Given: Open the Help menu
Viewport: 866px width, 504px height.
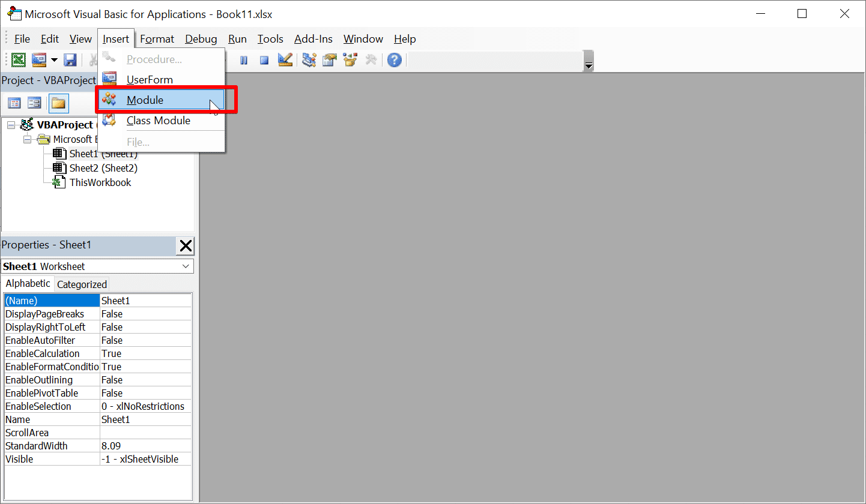Looking at the screenshot, I should (x=405, y=39).
